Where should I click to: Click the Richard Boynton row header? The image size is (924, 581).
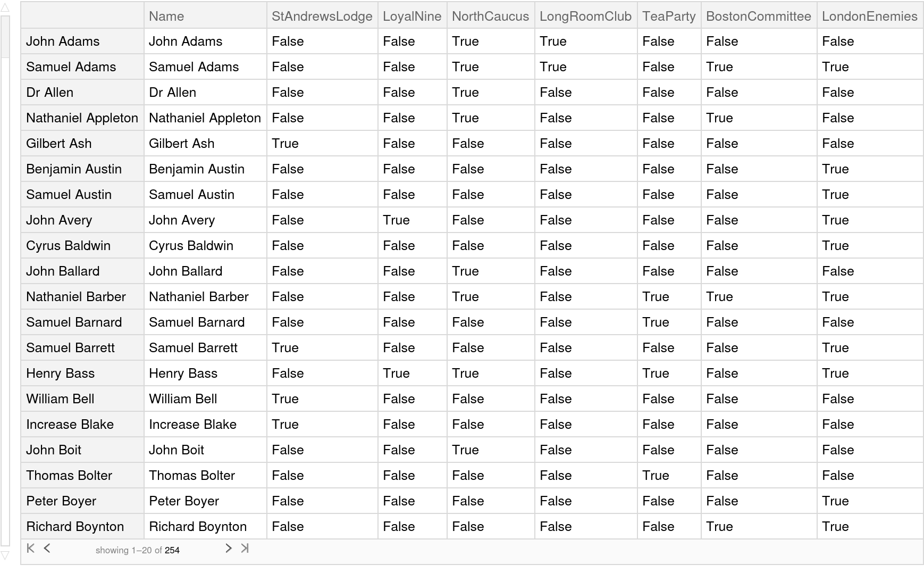click(x=75, y=527)
